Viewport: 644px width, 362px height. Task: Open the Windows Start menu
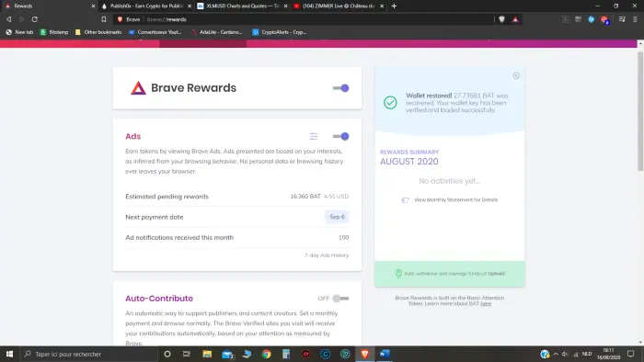(9, 354)
